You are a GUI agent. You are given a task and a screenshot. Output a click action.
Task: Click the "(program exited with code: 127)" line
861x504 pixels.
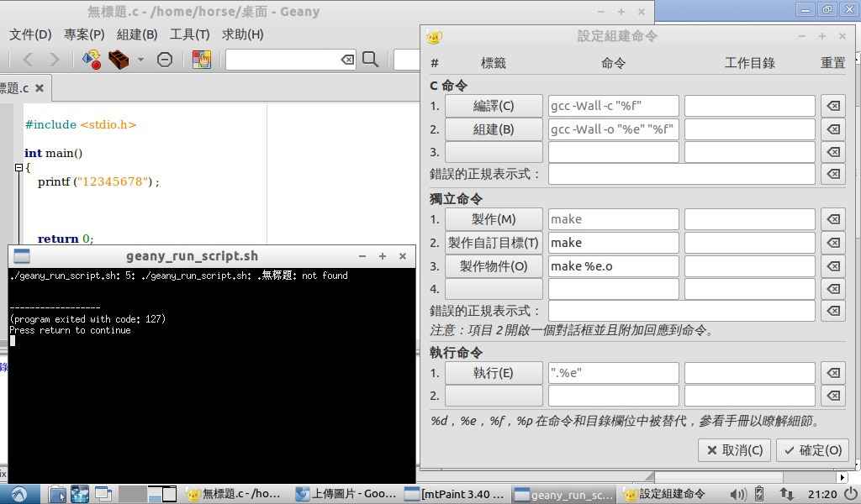[x=87, y=319]
